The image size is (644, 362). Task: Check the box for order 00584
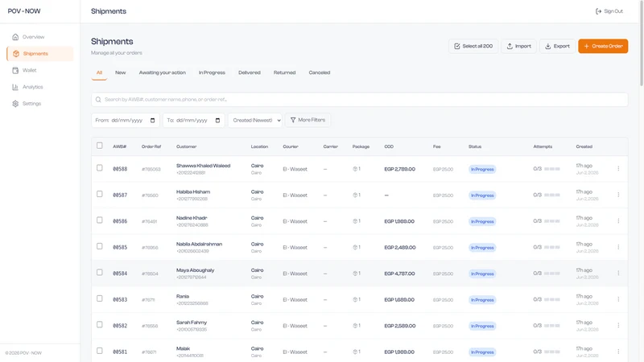tap(99, 272)
